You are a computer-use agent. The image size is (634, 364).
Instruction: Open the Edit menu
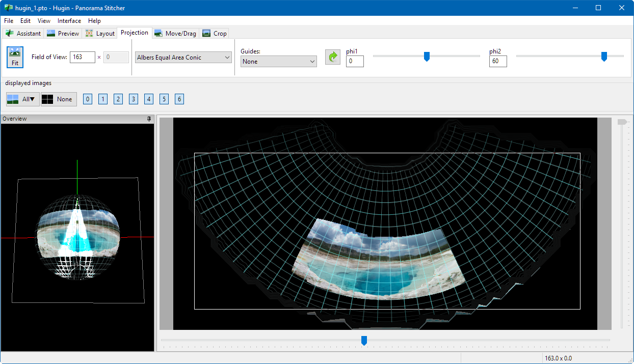point(25,21)
